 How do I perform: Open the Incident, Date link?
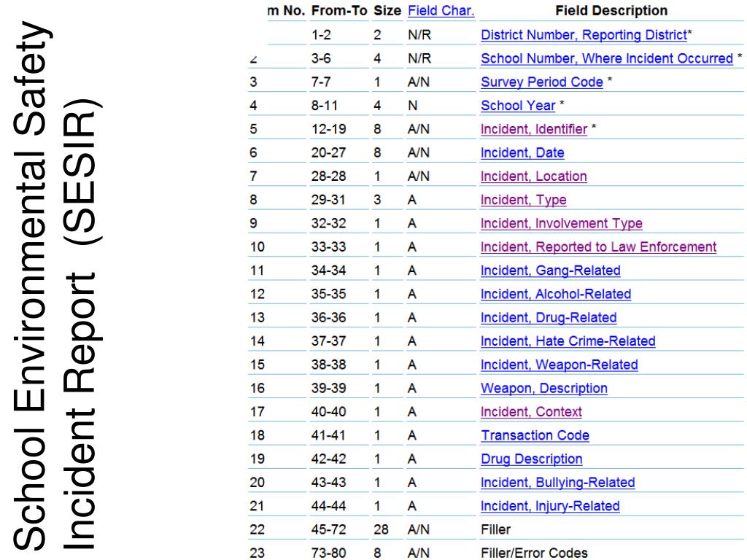coord(522,153)
